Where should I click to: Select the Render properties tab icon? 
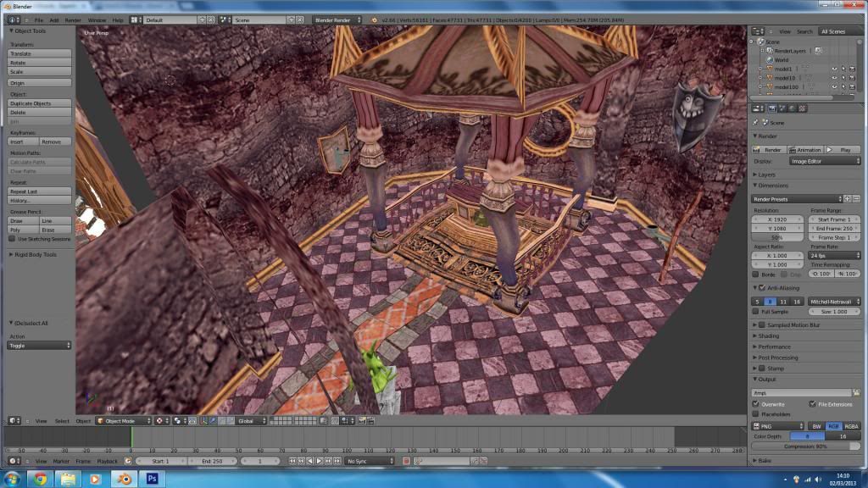click(x=773, y=108)
